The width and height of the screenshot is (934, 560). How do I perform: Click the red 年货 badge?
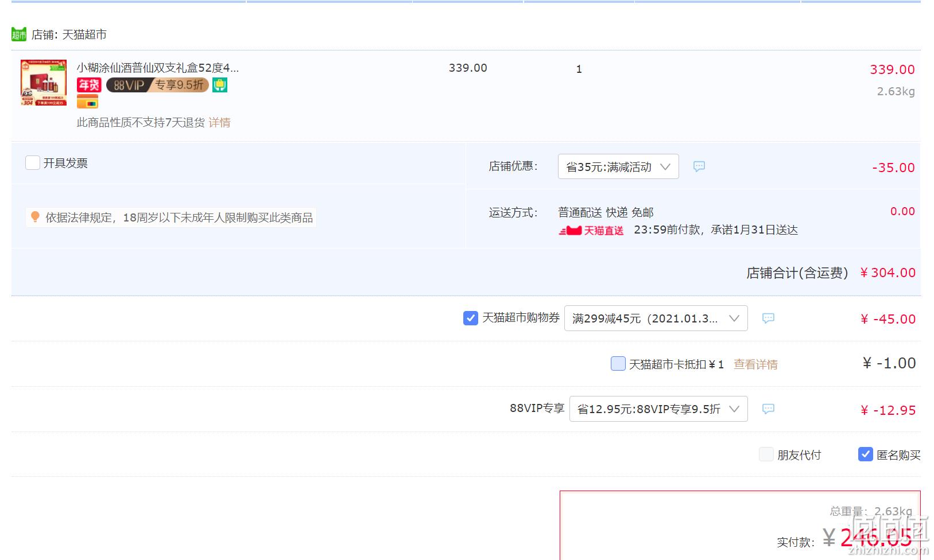(x=89, y=85)
